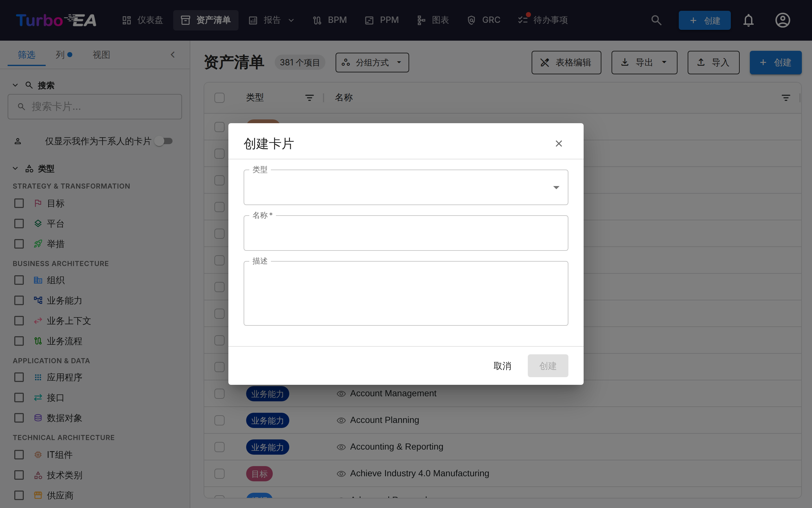812x508 pixels.
Task: Collapse the 类型 filter section chevron
Action: [15, 168]
